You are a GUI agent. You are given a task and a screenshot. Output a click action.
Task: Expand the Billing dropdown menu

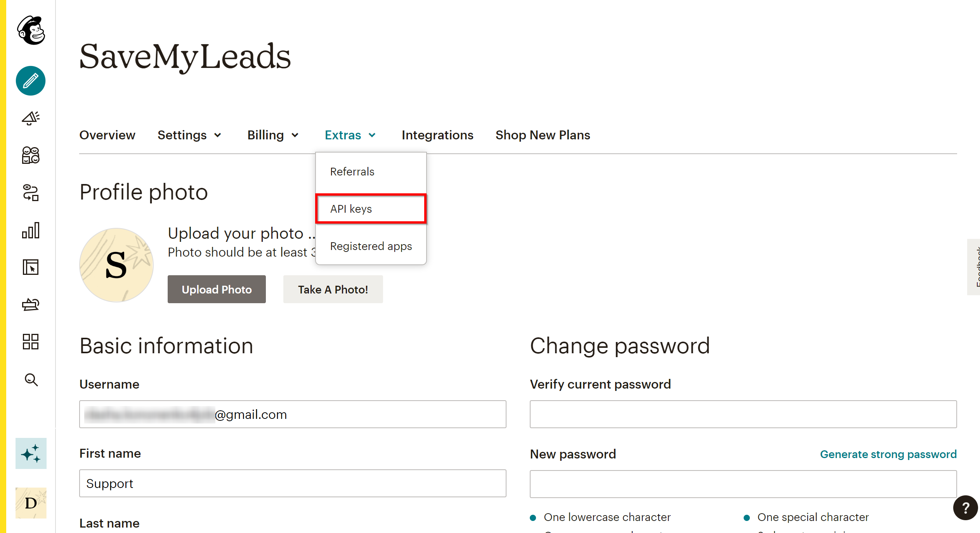click(273, 135)
